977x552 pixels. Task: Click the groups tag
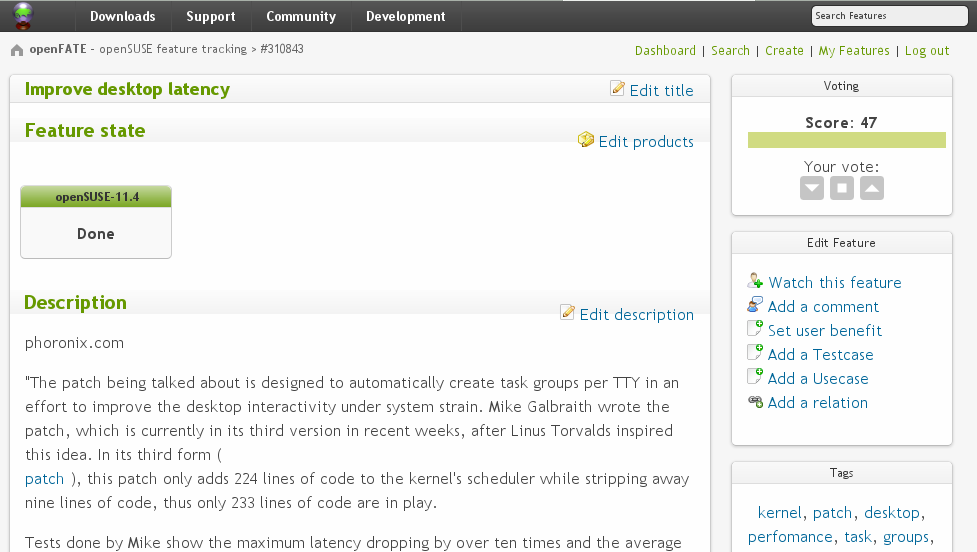(x=905, y=536)
